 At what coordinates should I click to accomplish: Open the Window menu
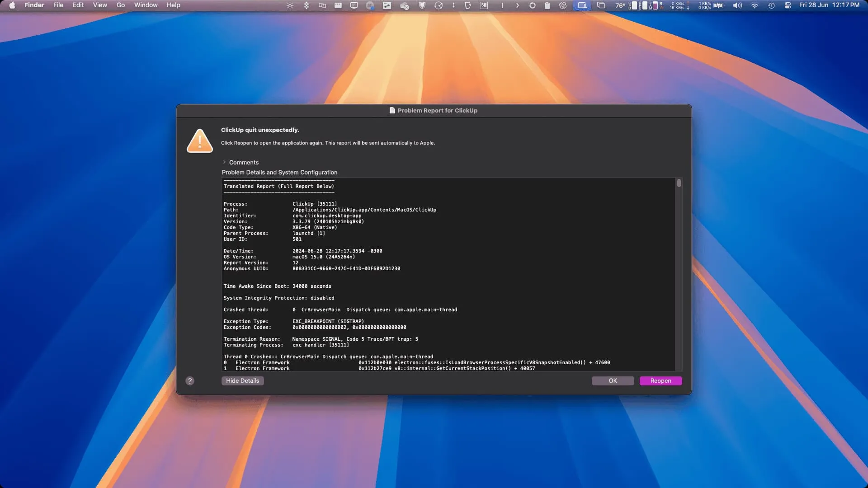point(145,5)
